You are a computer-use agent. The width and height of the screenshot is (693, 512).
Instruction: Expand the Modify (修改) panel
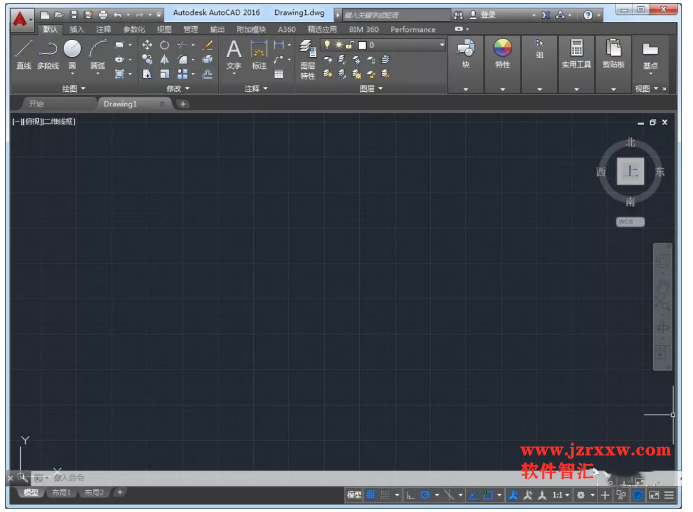tap(178, 88)
